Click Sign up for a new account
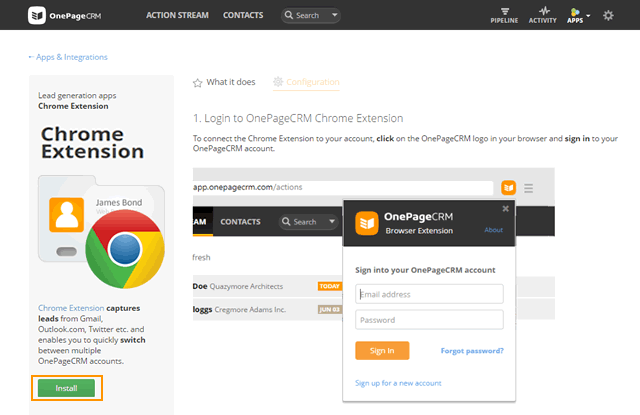 398,383
